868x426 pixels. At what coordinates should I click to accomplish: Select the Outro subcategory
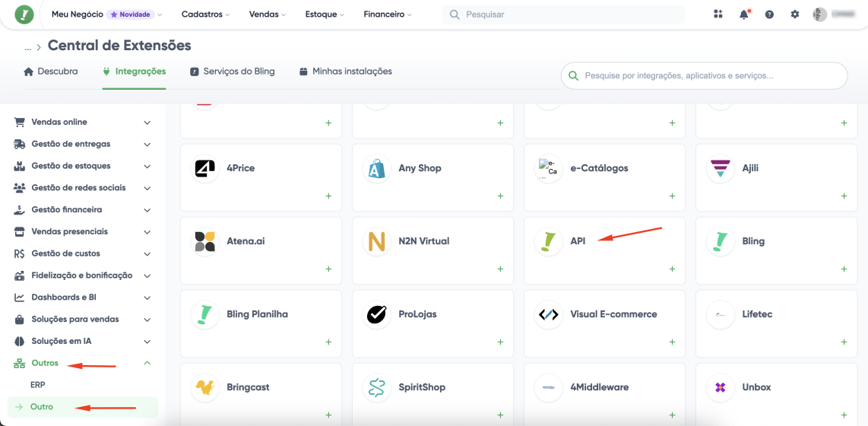tap(83, 407)
